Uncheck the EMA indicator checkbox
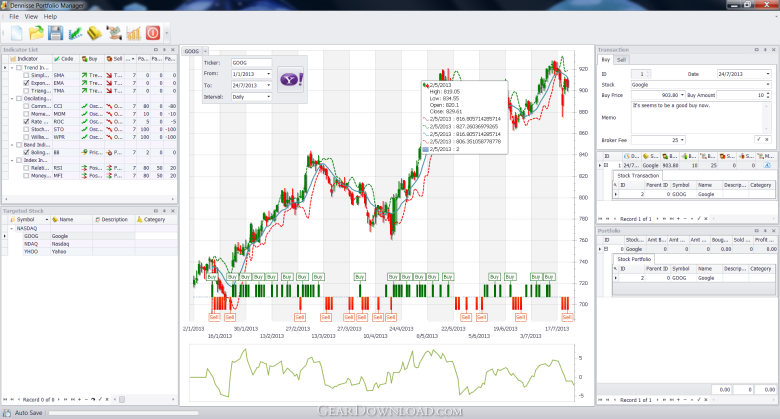The image size is (780, 419). (26, 83)
